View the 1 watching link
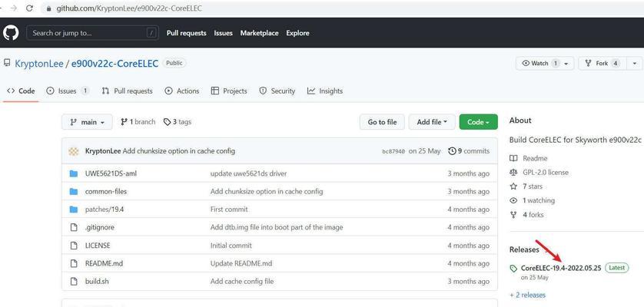Viewport: 644px width, 307px height. point(533,200)
